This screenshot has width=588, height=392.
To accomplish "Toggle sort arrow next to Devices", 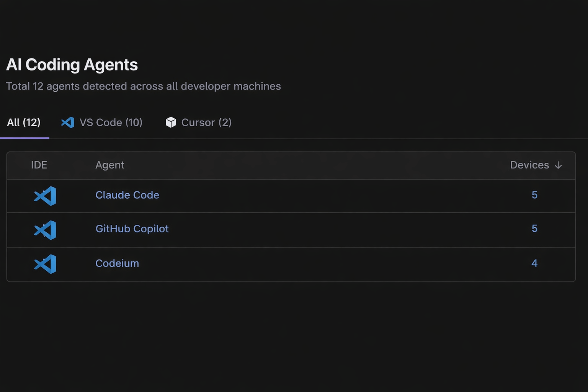I will [558, 165].
